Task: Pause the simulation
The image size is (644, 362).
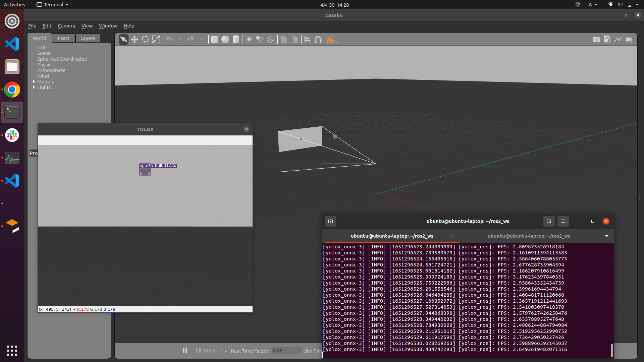Action: click(x=185, y=350)
